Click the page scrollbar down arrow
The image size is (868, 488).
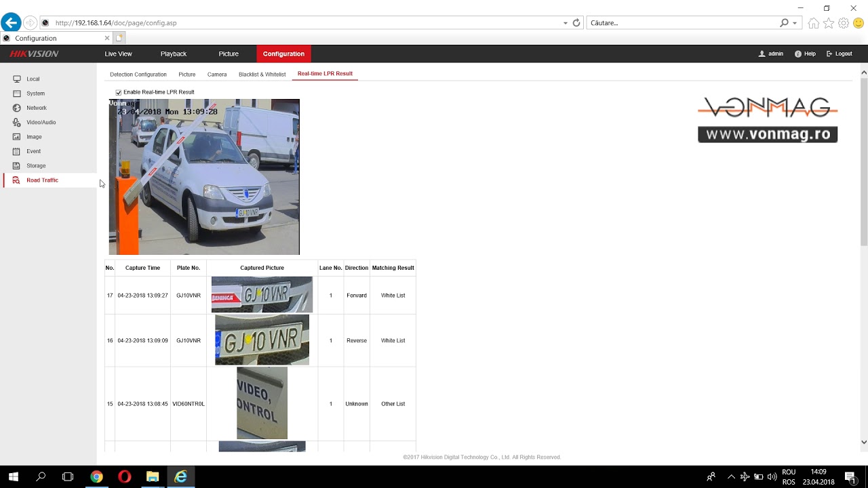click(864, 442)
